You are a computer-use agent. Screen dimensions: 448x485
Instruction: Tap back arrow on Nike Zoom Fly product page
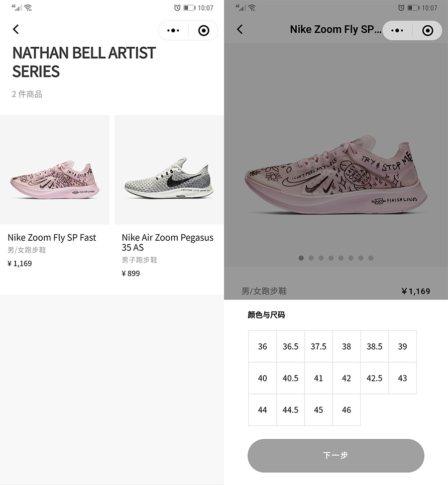[x=240, y=29]
